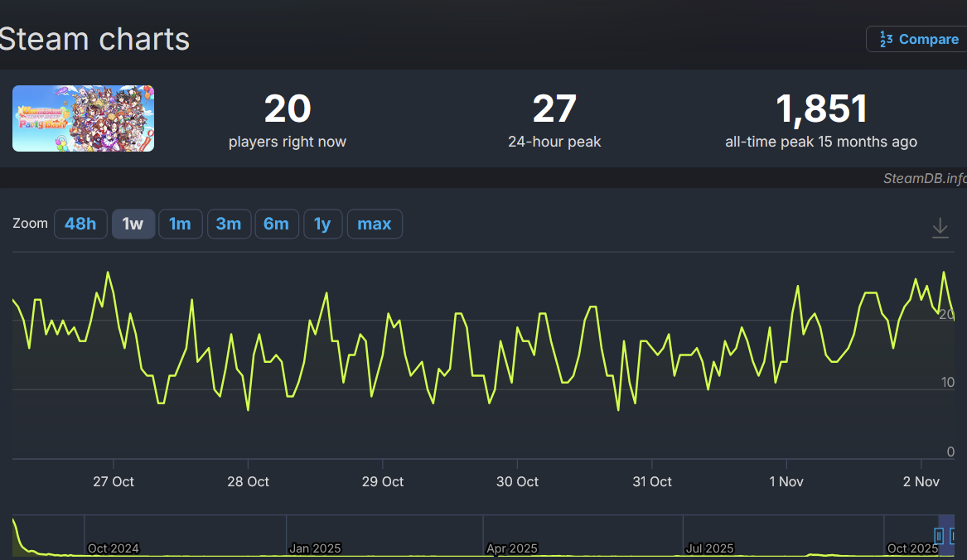Viewport: 967px width, 560px height.
Task: Grab the left navigator range handle
Action: coord(939,535)
